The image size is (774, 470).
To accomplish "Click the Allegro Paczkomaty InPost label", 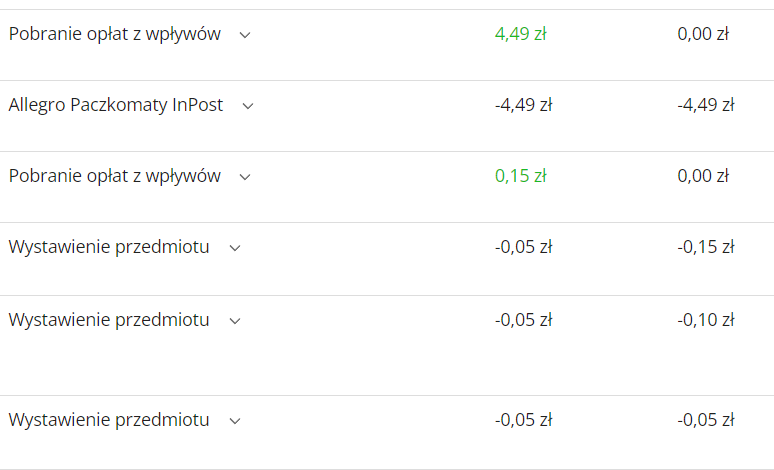I will coord(116,105).
